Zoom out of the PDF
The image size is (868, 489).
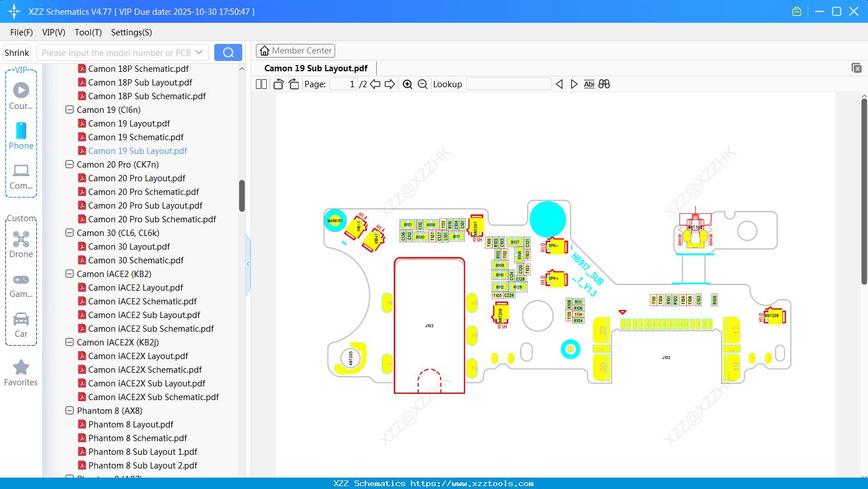422,84
